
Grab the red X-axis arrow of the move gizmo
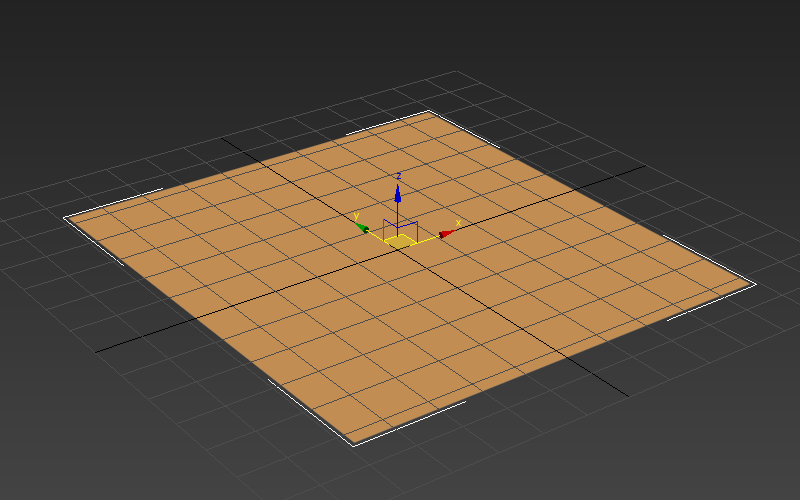coord(446,234)
